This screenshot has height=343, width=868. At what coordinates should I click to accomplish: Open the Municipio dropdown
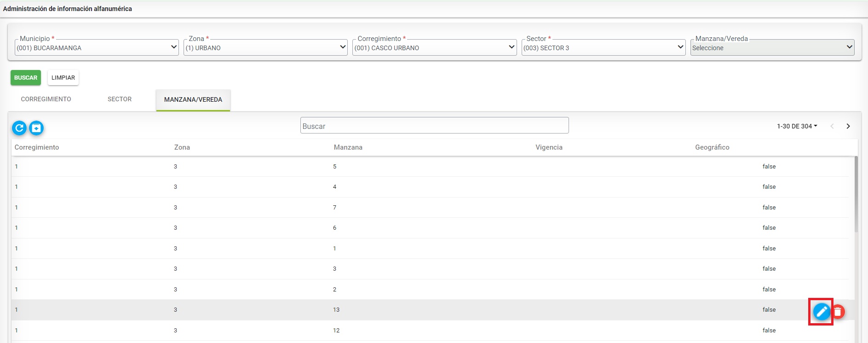97,47
